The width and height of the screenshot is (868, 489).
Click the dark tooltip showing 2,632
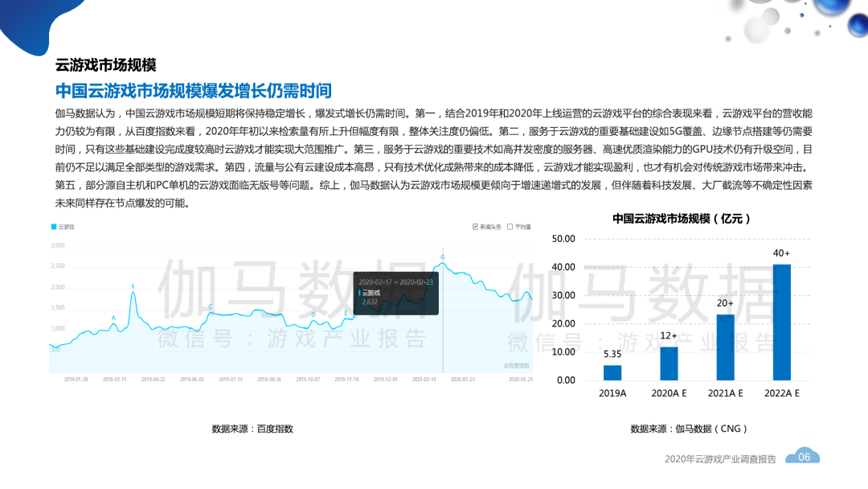395,293
